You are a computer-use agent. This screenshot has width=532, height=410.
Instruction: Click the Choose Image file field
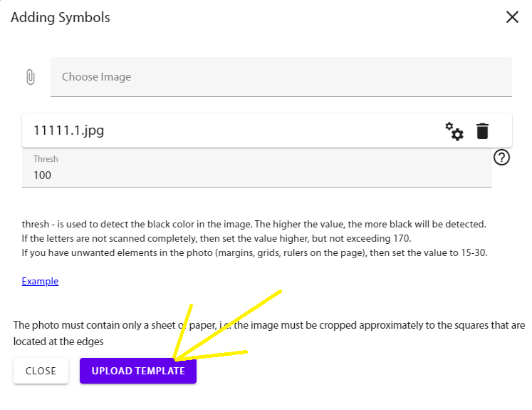(x=281, y=77)
